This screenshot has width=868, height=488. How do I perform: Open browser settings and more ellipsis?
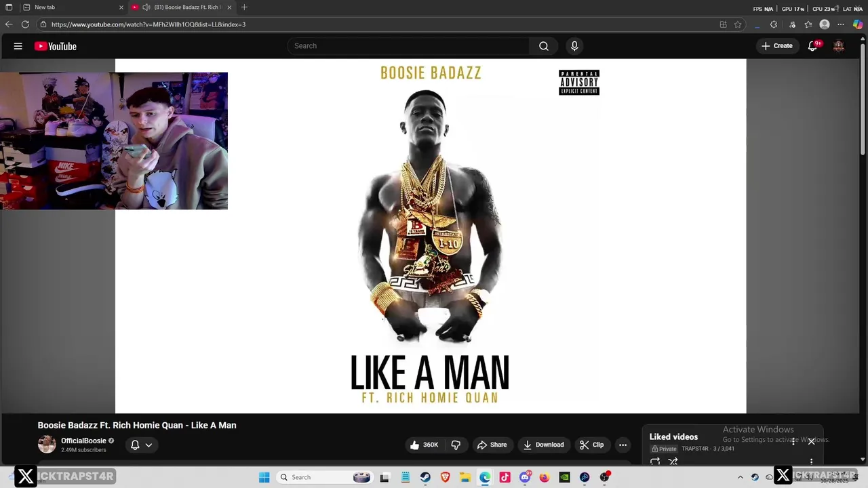point(841,24)
